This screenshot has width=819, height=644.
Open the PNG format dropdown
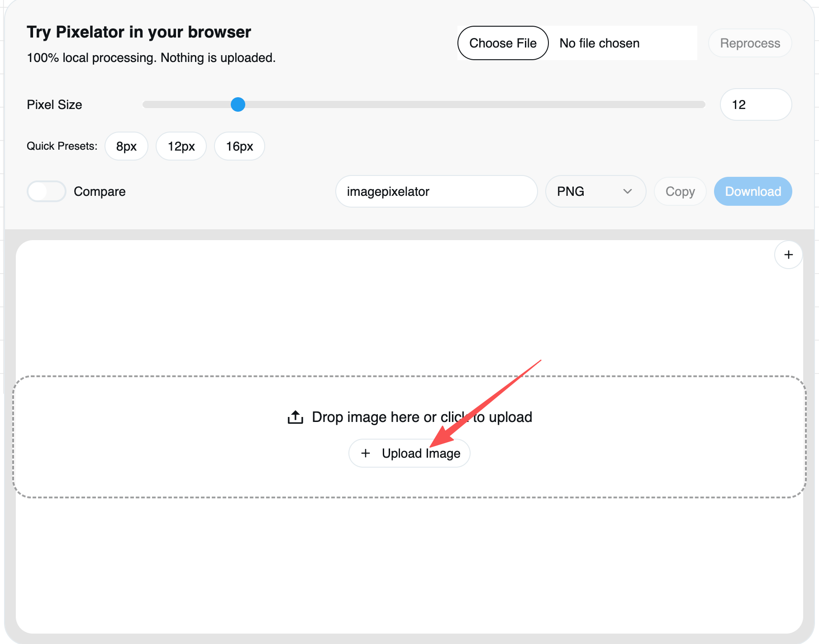[x=595, y=191]
